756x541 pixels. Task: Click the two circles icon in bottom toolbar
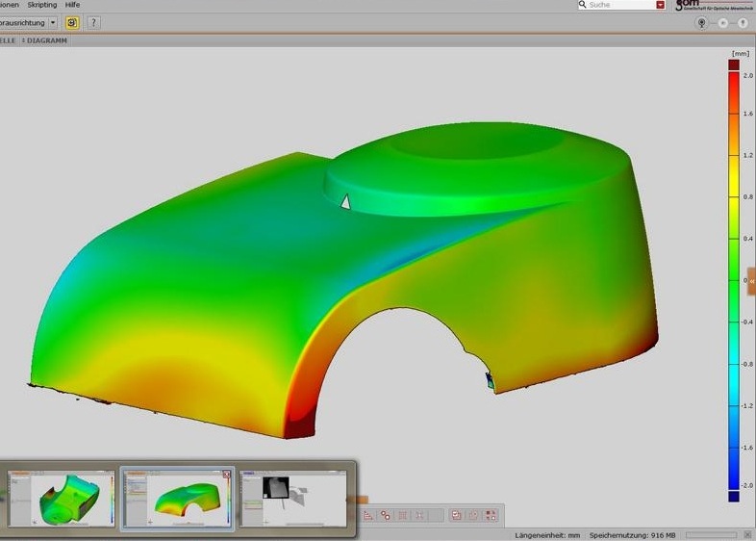click(x=386, y=515)
